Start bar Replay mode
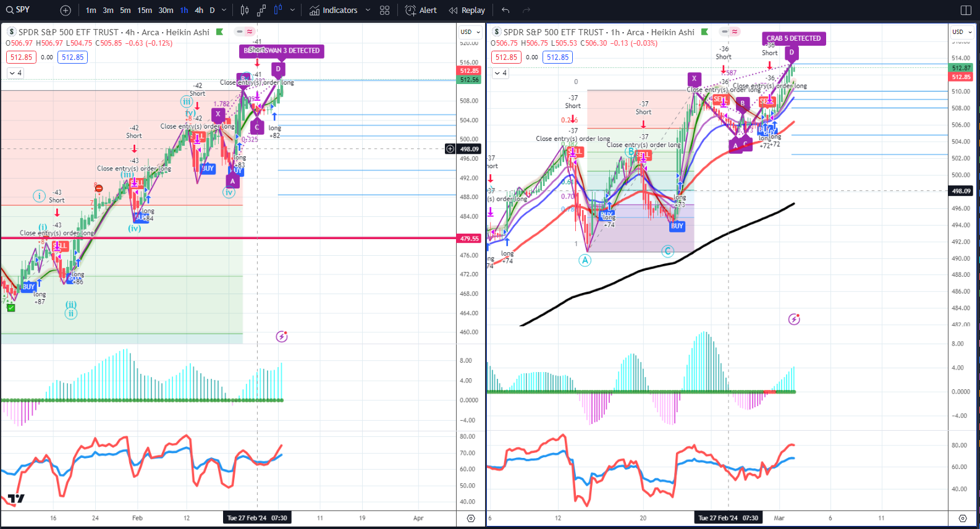 467,11
